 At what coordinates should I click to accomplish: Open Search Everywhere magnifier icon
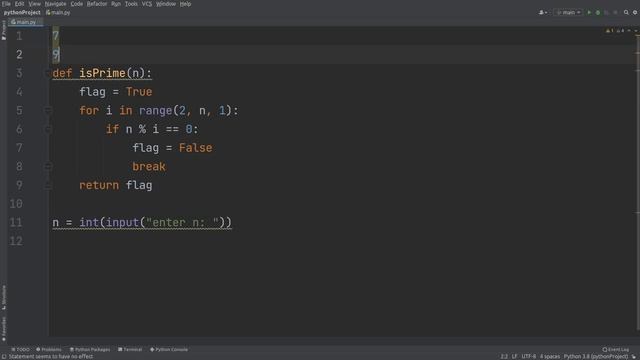click(x=626, y=13)
